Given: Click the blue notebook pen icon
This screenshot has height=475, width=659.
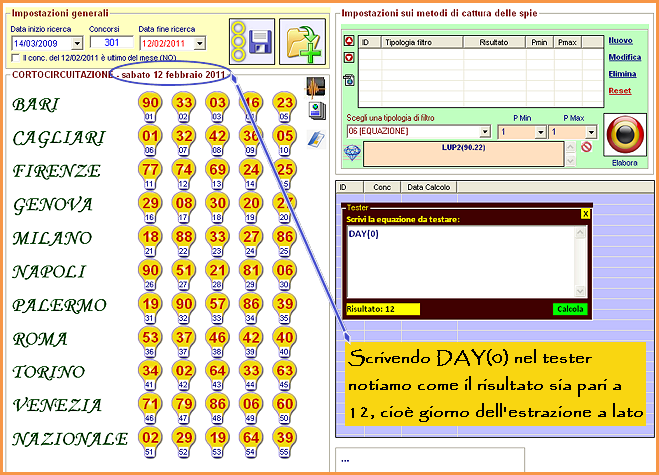Looking at the screenshot, I should (316, 140).
